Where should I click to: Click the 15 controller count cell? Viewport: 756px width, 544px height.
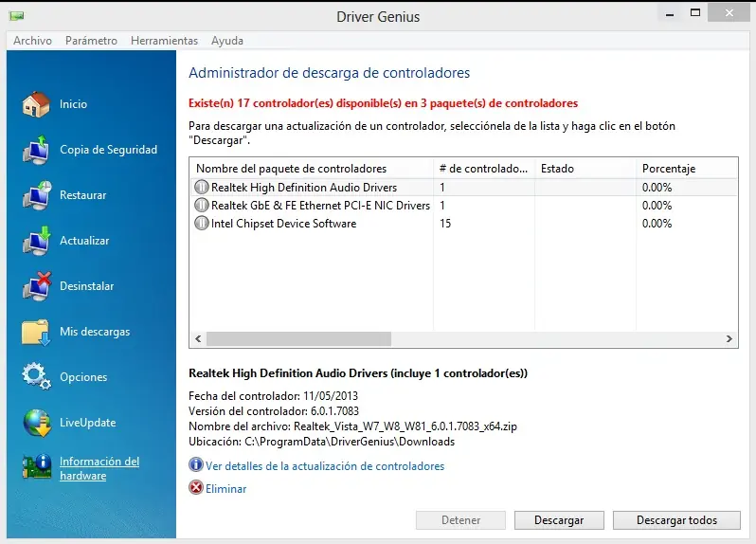coord(445,224)
